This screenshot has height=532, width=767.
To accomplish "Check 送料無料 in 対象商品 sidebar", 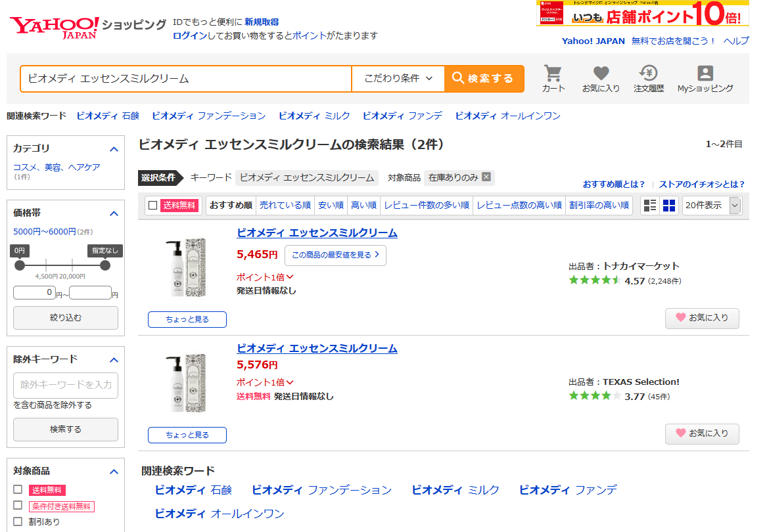I will [x=18, y=489].
